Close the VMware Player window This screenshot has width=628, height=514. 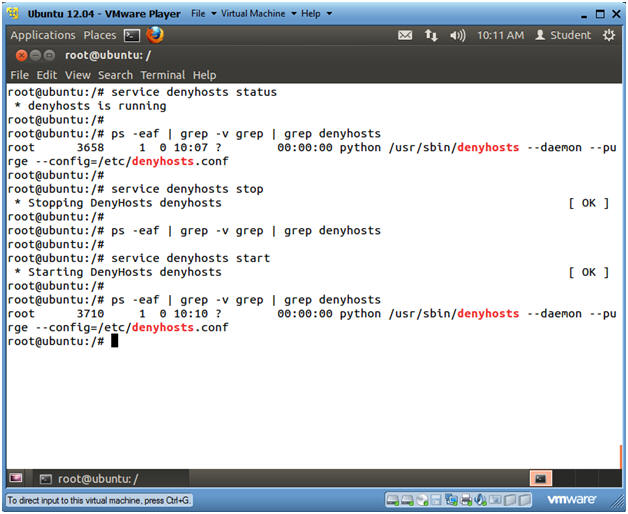coord(616,14)
